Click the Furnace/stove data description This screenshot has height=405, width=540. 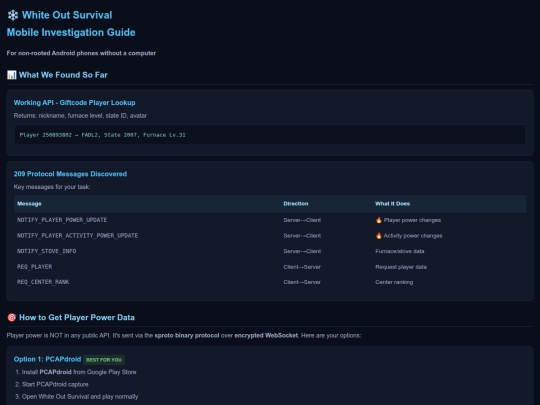coord(399,251)
